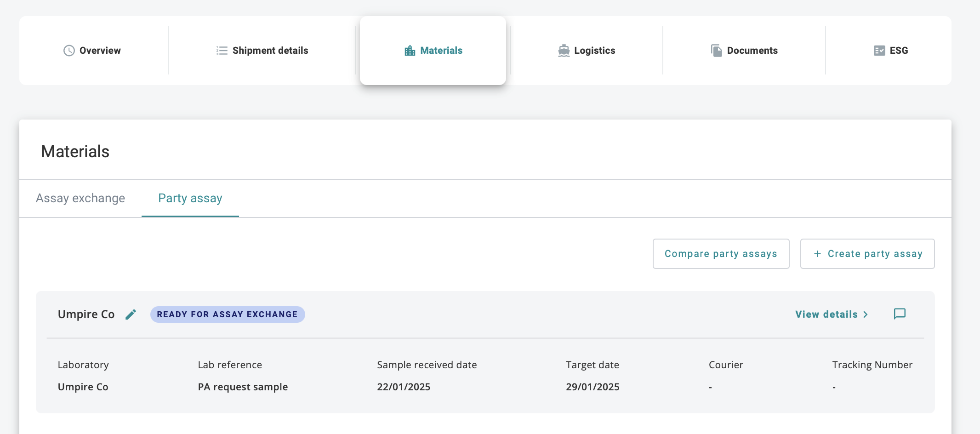Click the list icon for Shipment details
This screenshot has width=980, height=434.
coord(222,51)
